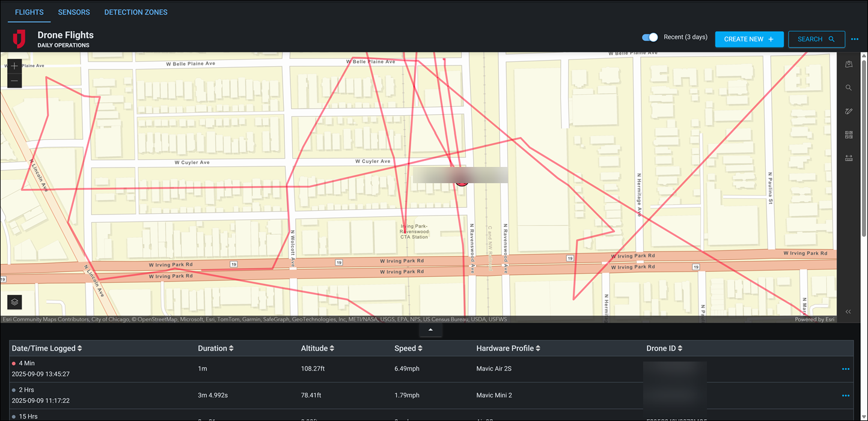Switch to the SENSORS tab
Viewport: 868px width, 421px height.
click(74, 12)
